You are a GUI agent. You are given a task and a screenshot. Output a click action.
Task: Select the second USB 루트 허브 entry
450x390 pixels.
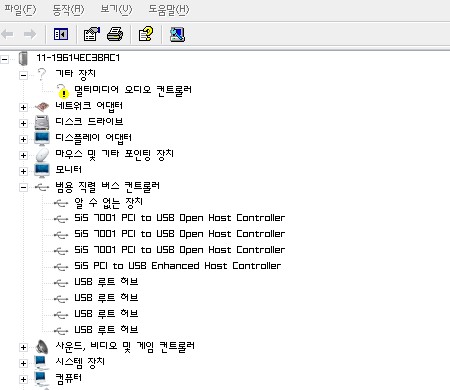[106, 298]
